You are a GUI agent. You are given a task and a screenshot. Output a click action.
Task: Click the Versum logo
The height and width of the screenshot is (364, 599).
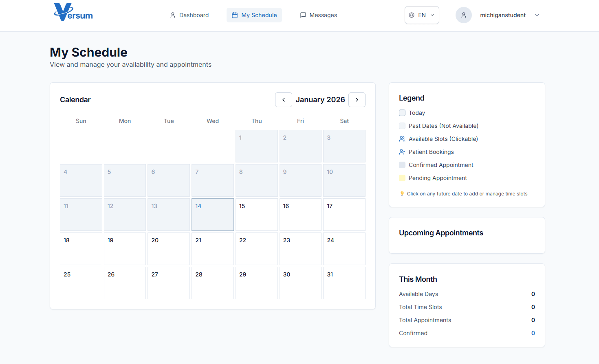point(73,12)
